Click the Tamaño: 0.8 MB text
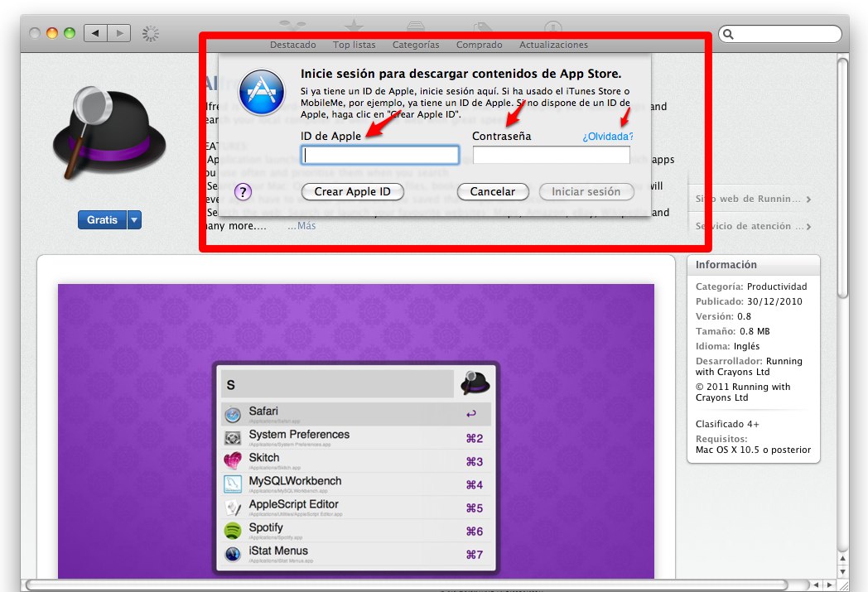 733,331
